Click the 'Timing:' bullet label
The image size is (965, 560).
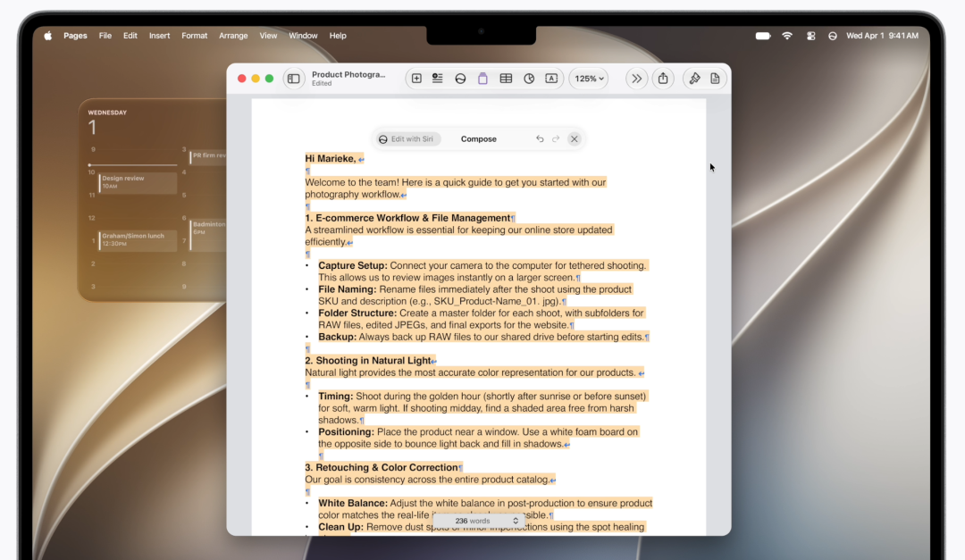point(335,397)
